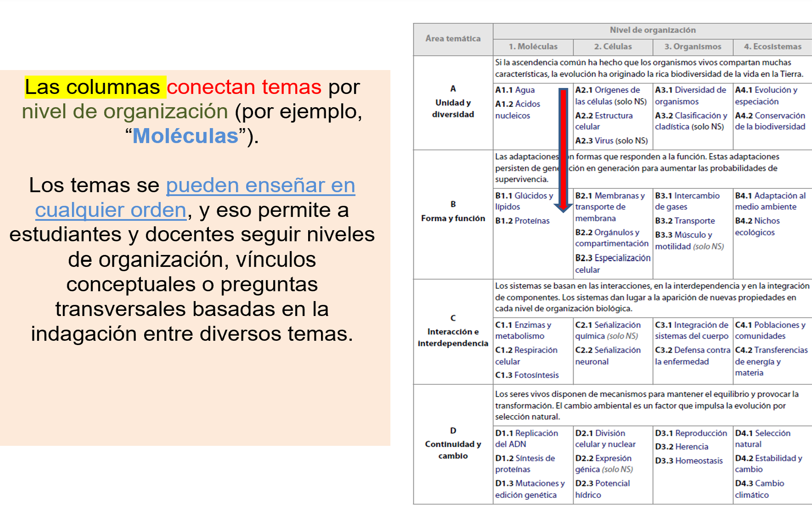Click topic B1.2 Proteínas
Viewport: 812px width, 515px height.
tap(522, 221)
